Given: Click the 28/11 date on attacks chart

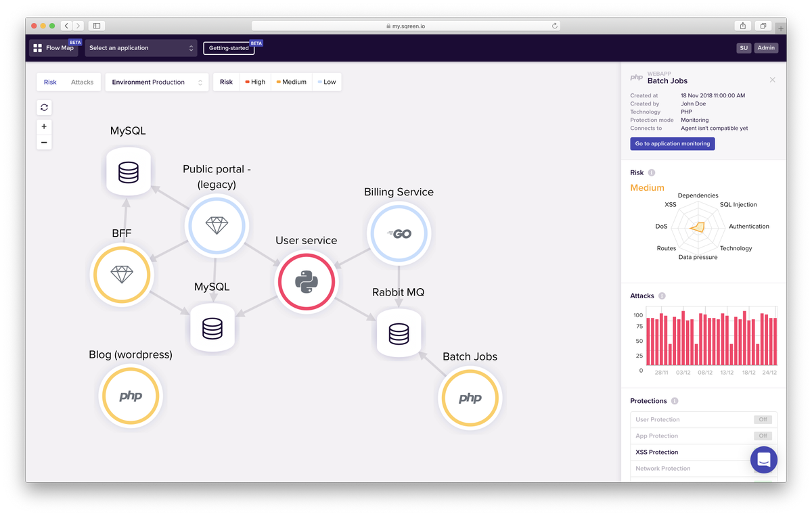Looking at the screenshot, I should tap(661, 373).
